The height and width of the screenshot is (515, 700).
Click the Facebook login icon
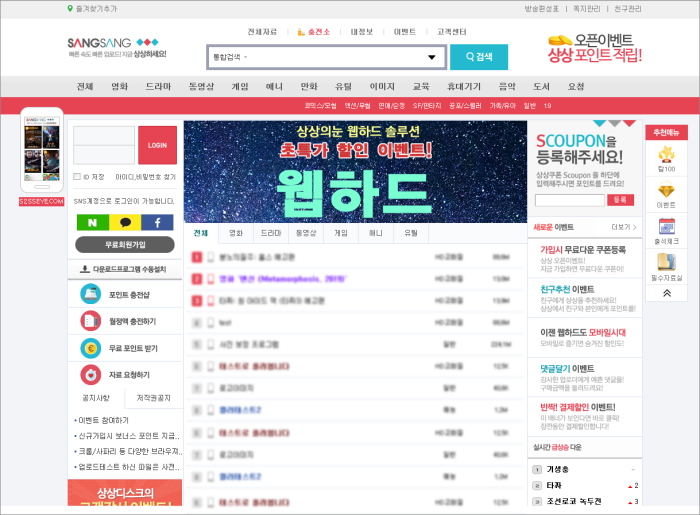click(x=157, y=222)
